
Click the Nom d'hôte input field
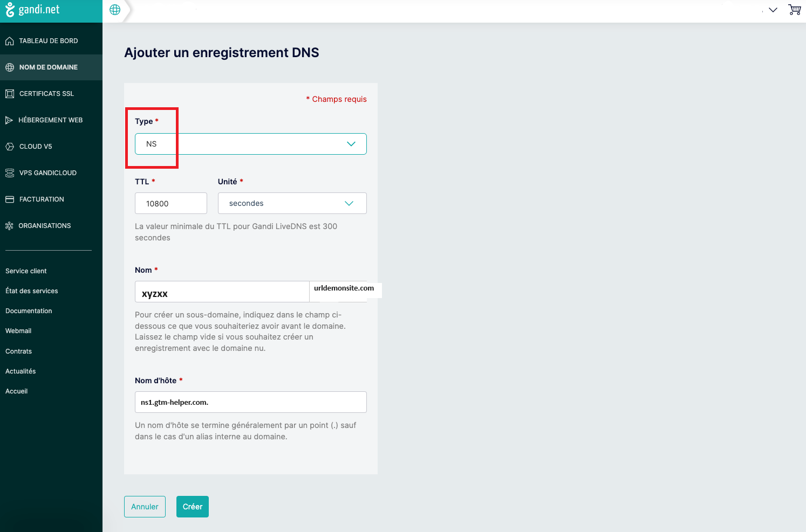[250, 402]
